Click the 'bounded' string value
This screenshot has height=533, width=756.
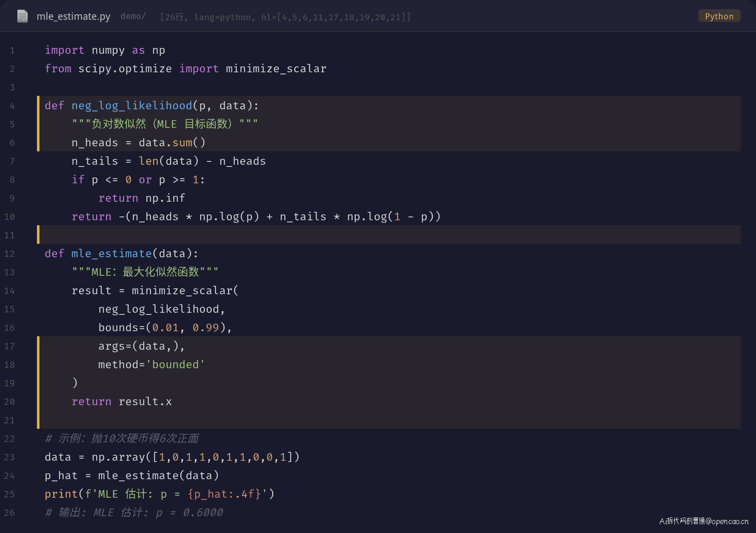tap(175, 365)
